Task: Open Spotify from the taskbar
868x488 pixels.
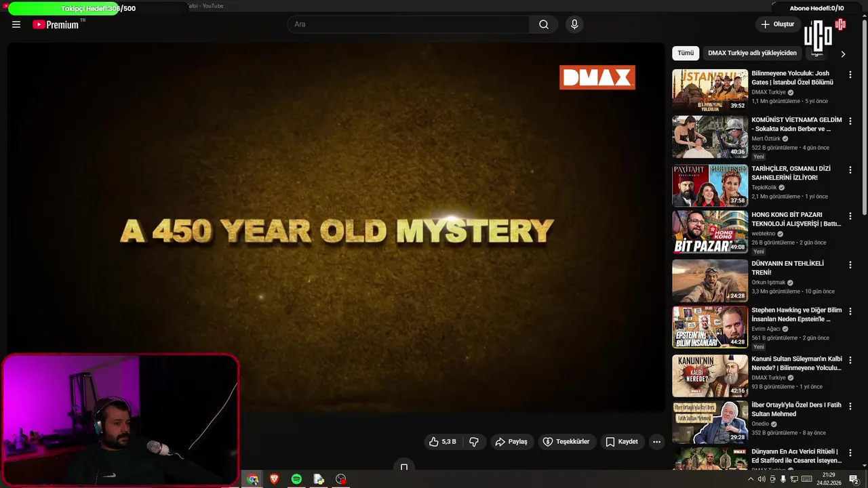Action: [296, 479]
